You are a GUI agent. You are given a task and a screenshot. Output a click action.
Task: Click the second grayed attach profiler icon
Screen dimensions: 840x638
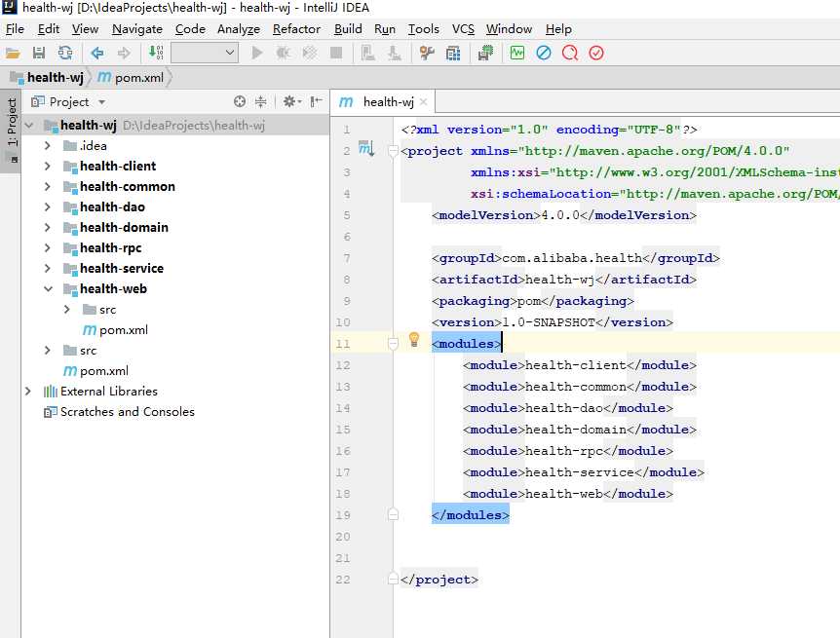(395, 53)
